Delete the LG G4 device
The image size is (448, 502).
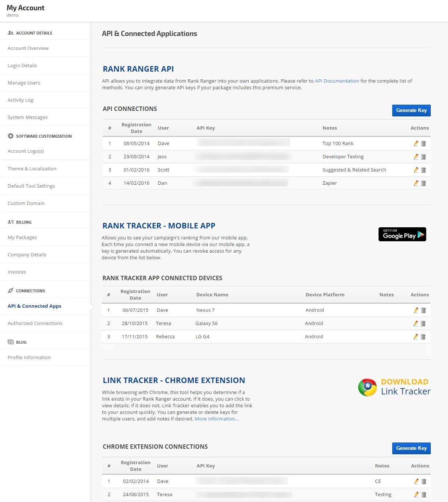tap(423, 337)
